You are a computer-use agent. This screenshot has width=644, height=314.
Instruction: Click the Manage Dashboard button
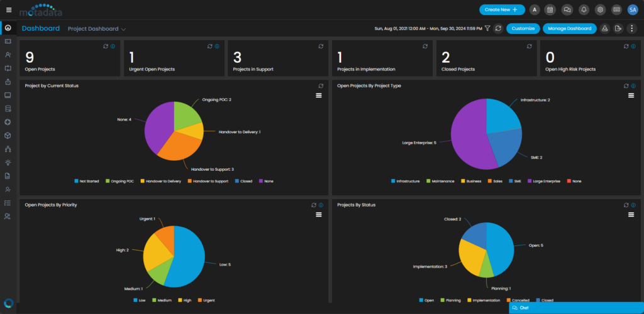570,28
